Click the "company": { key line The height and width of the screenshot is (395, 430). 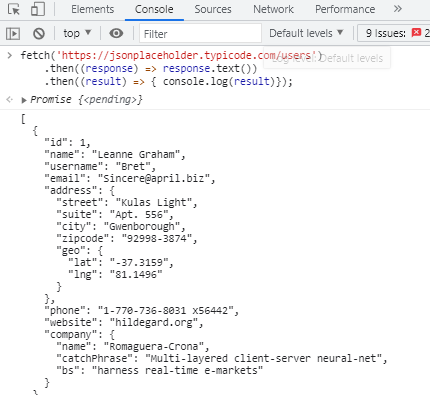pyautogui.click(x=80, y=334)
